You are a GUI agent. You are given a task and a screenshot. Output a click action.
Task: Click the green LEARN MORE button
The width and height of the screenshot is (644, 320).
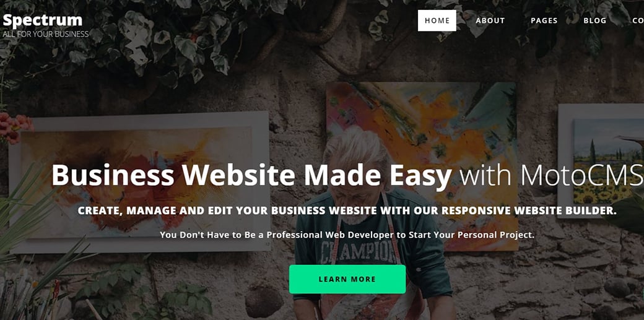(347, 279)
